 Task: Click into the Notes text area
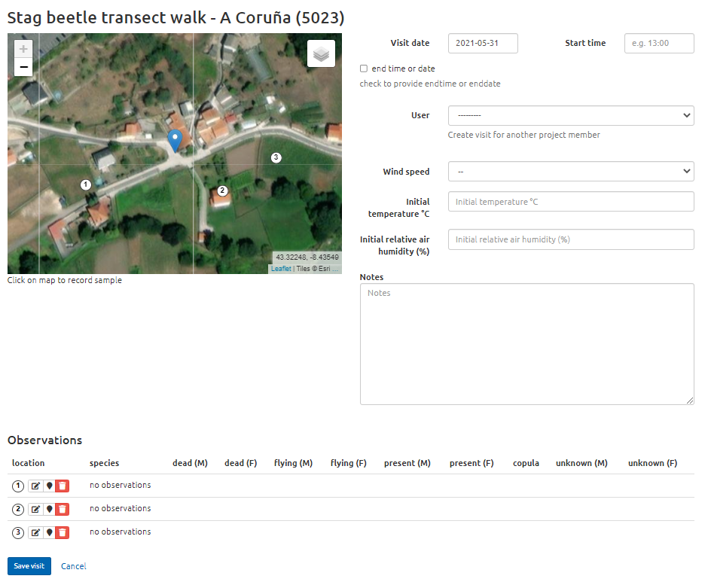pos(527,344)
